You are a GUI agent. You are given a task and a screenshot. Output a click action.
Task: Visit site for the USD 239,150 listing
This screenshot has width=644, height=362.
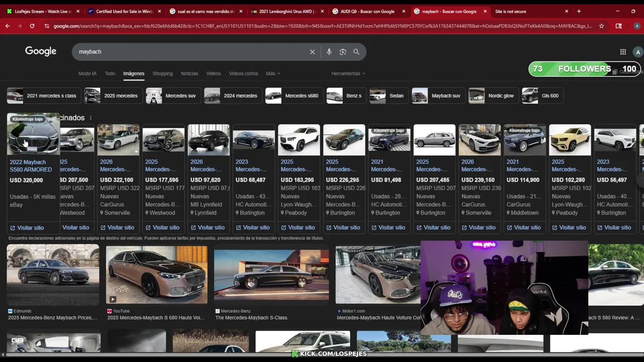[x=479, y=228]
